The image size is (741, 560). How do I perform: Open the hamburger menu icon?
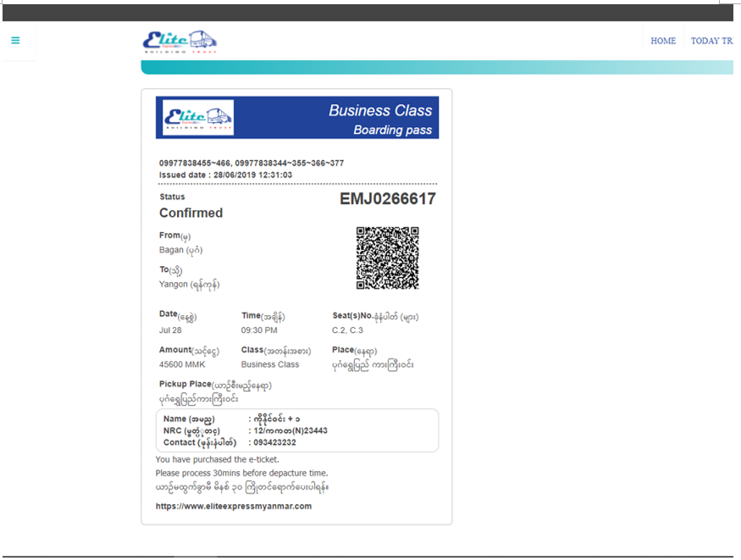[15, 41]
